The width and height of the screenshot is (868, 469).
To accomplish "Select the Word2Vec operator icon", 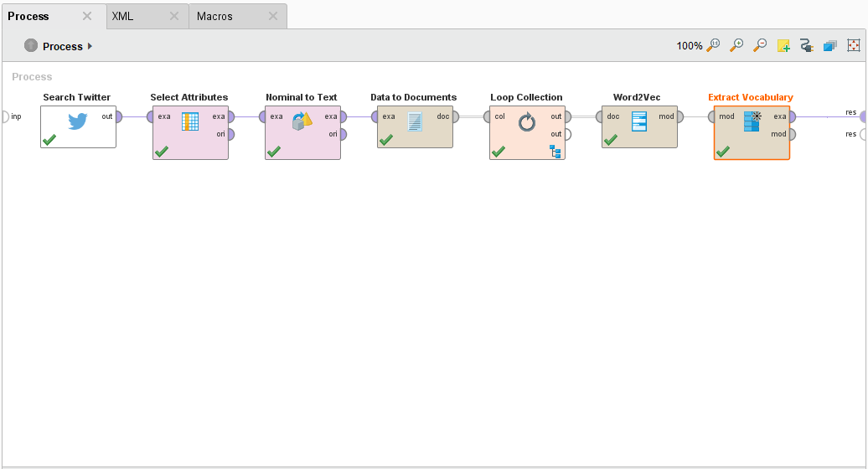I will coord(639,121).
